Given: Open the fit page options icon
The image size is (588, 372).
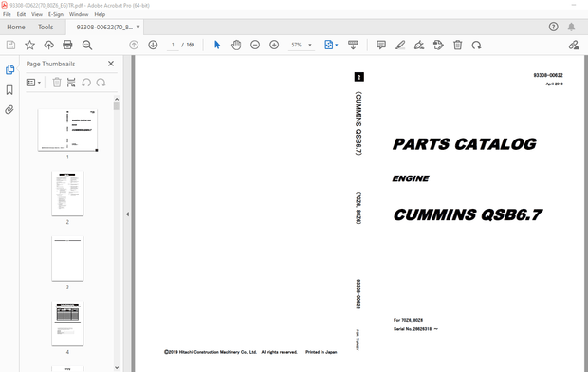Looking at the screenshot, I should click(328, 45).
